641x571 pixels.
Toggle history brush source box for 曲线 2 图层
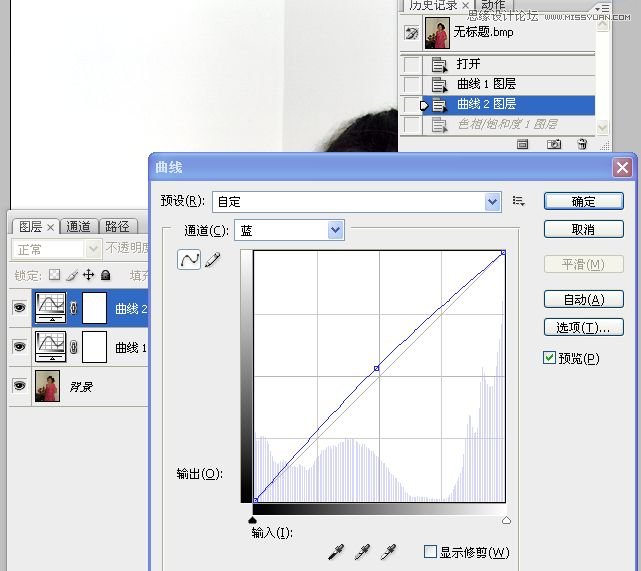tap(411, 105)
